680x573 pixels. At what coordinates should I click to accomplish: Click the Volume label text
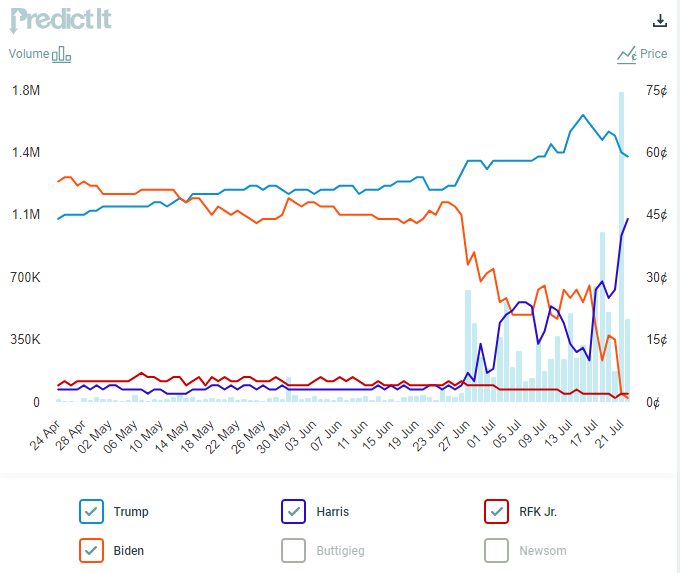pos(28,54)
